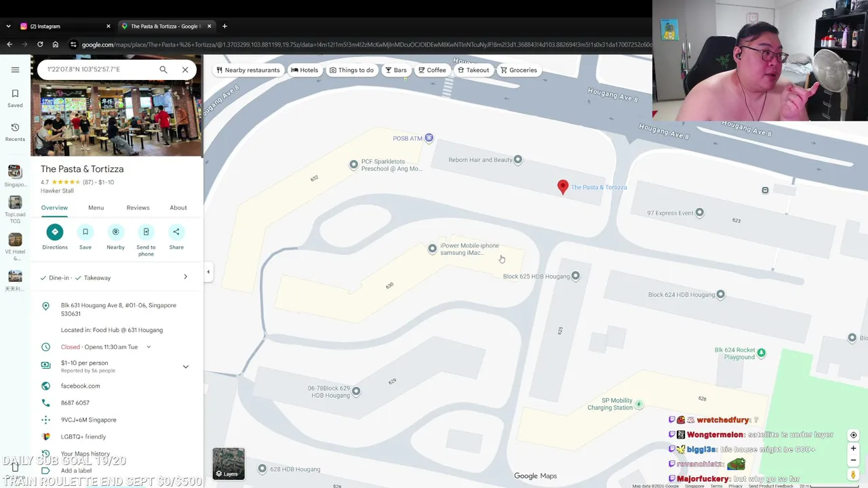Open Your Maps history
The height and width of the screenshot is (488, 868).
(x=85, y=453)
